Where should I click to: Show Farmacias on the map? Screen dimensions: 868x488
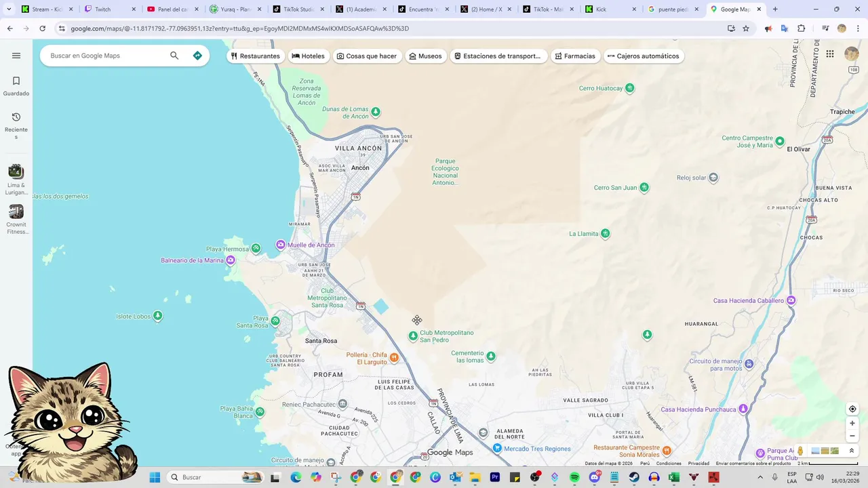(x=575, y=56)
